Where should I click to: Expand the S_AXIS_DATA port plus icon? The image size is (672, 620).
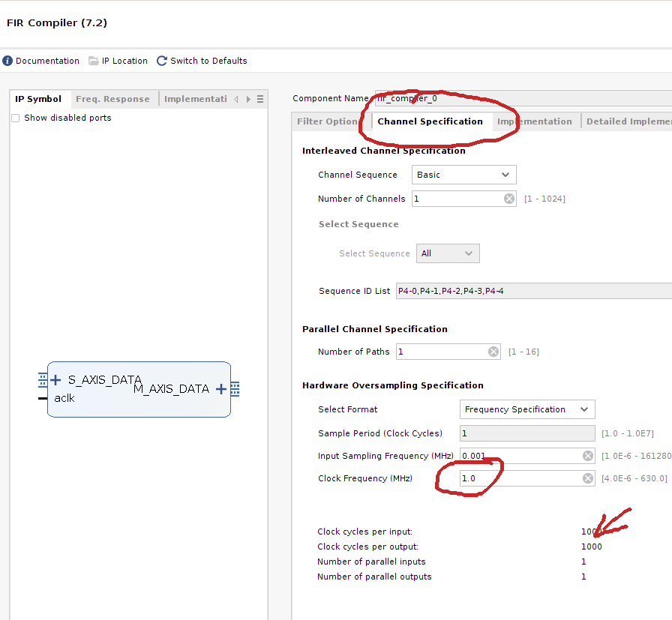point(55,380)
